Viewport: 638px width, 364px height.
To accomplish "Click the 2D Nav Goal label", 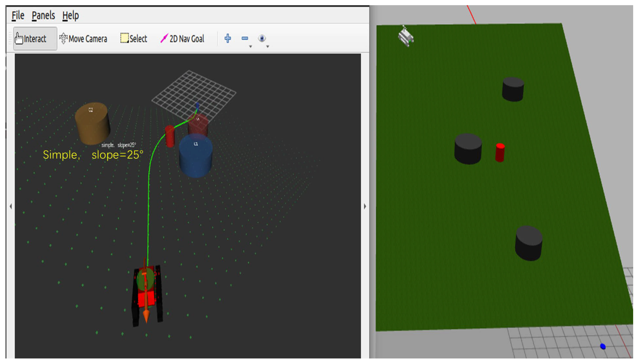I will coord(187,39).
